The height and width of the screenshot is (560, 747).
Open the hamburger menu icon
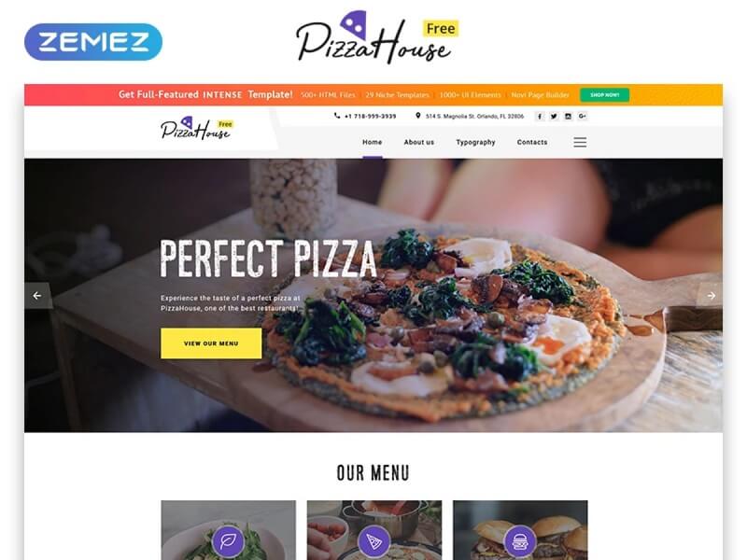point(580,142)
